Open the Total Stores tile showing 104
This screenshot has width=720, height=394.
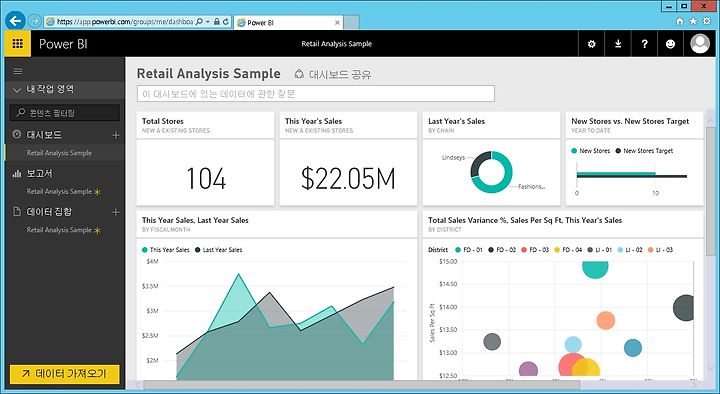click(x=205, y=158)
